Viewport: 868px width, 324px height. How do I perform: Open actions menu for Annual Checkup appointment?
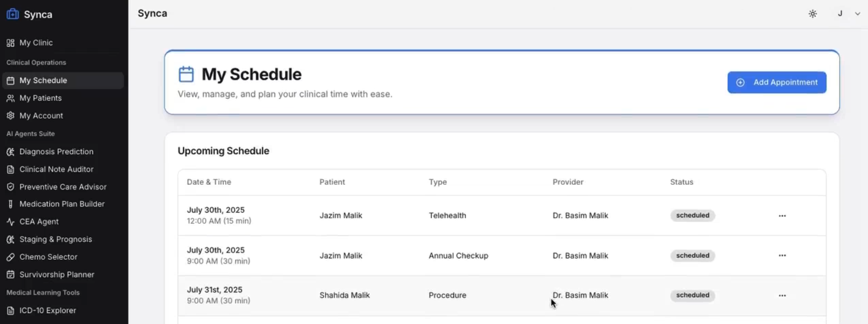782,256
